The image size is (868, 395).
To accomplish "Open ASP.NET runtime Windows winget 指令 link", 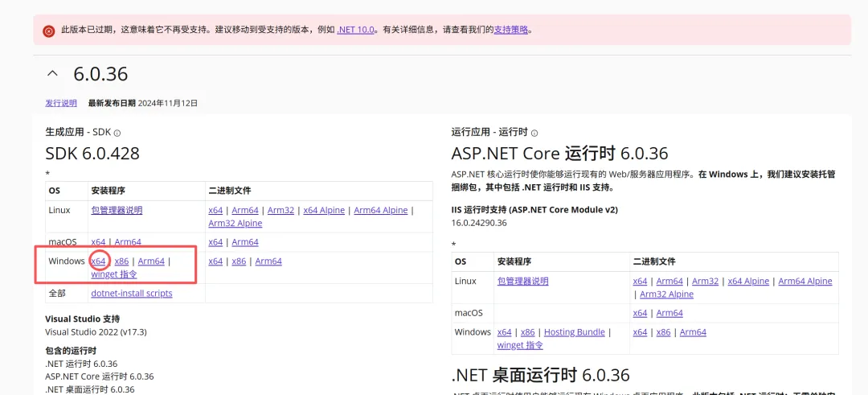I will (x=520, y=345).
